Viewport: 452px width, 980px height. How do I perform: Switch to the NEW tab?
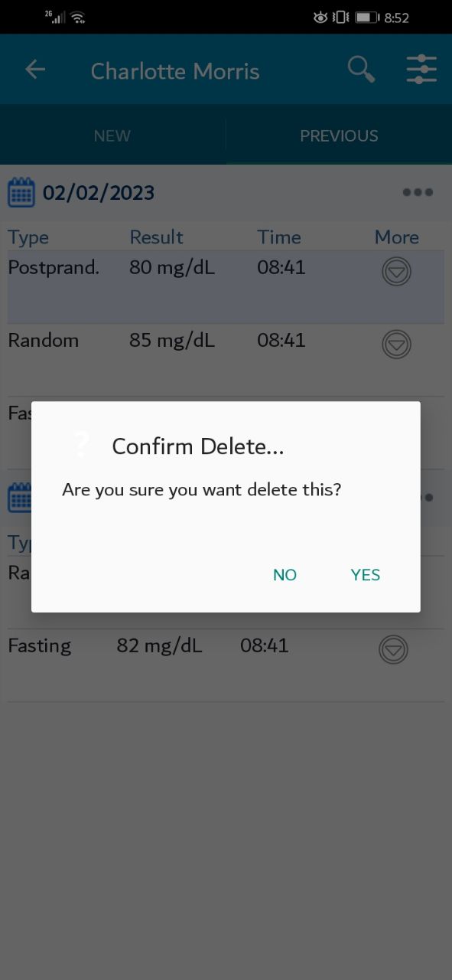pos(112,136)
